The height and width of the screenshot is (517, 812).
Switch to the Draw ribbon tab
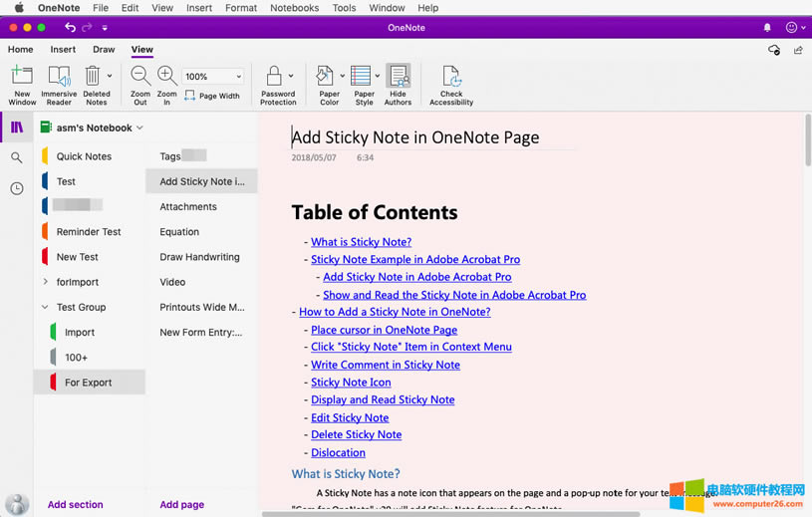[x=104, y=49]
